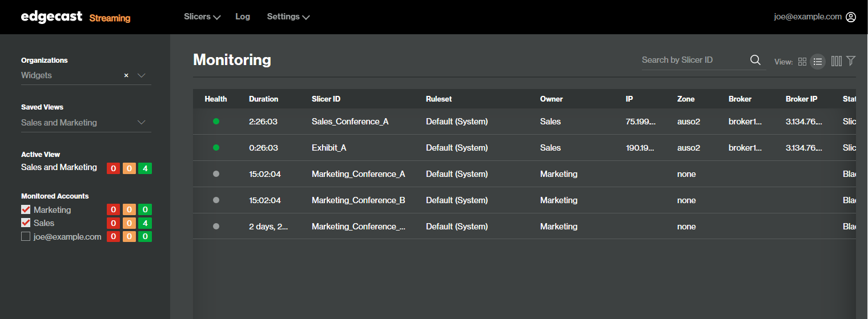Open the Slicers menu
This screenshot has height=319, width=868.
pos(202,17)
